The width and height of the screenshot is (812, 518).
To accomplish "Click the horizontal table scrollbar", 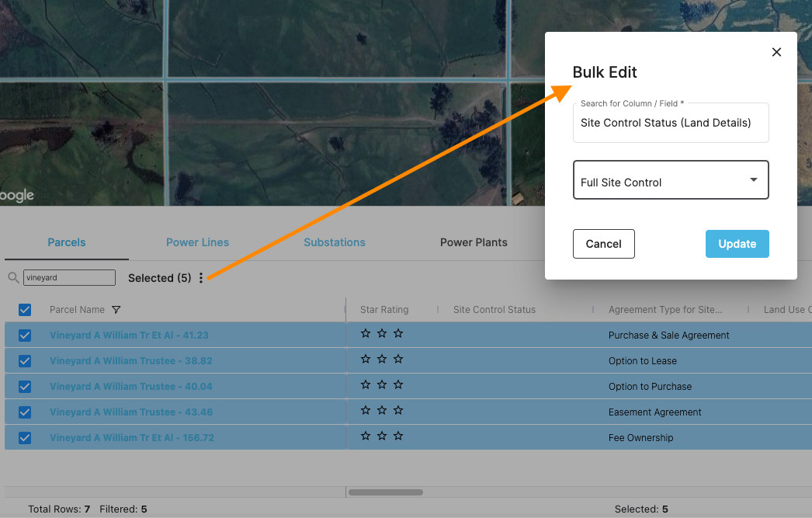I will pyautogui.click(x=386, y=492).
